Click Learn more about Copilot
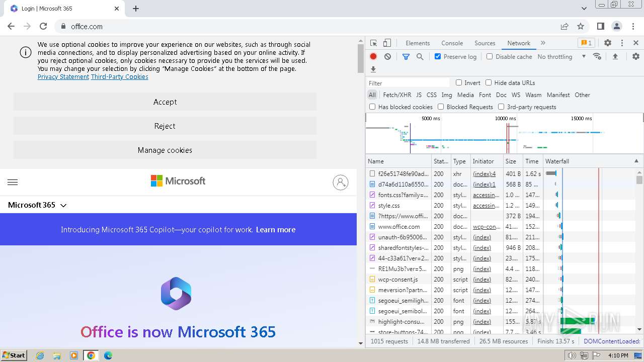 click(276, 230)
